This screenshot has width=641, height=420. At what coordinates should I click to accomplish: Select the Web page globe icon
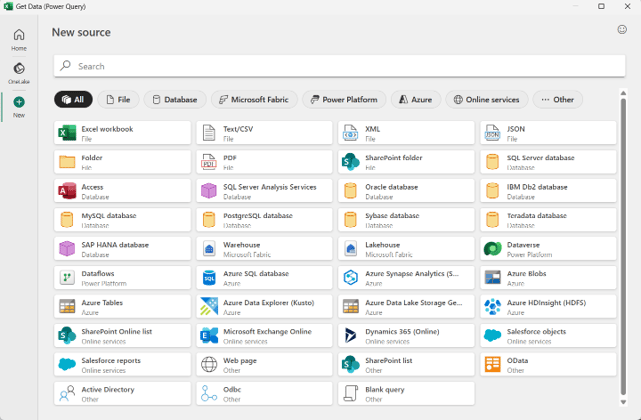(x=209, y=364)
